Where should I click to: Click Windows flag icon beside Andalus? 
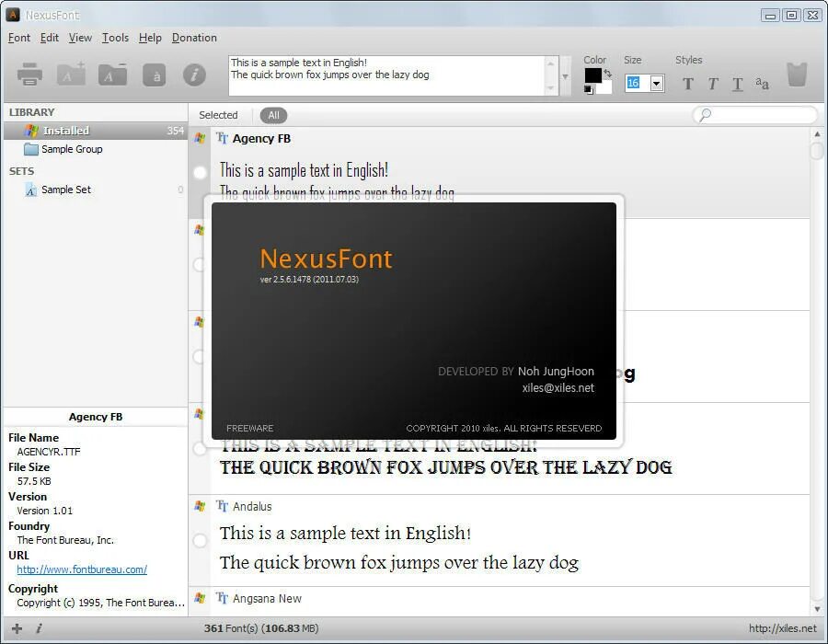pyautogui.click(x=200, y=506)
